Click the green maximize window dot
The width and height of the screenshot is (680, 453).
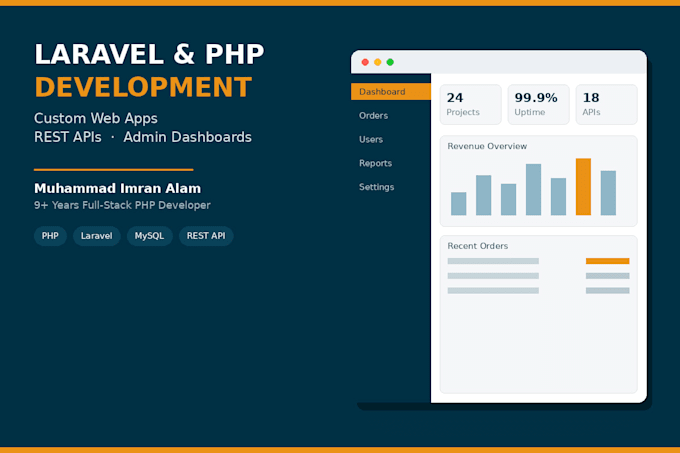[x=390, y=62]
